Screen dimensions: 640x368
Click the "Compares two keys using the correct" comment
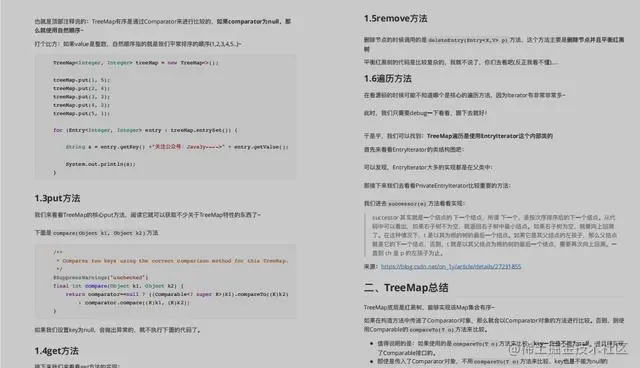172,261
